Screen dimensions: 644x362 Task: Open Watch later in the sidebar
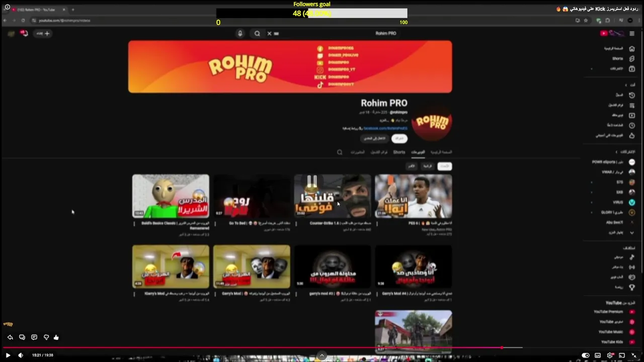[x=620, y=125]
